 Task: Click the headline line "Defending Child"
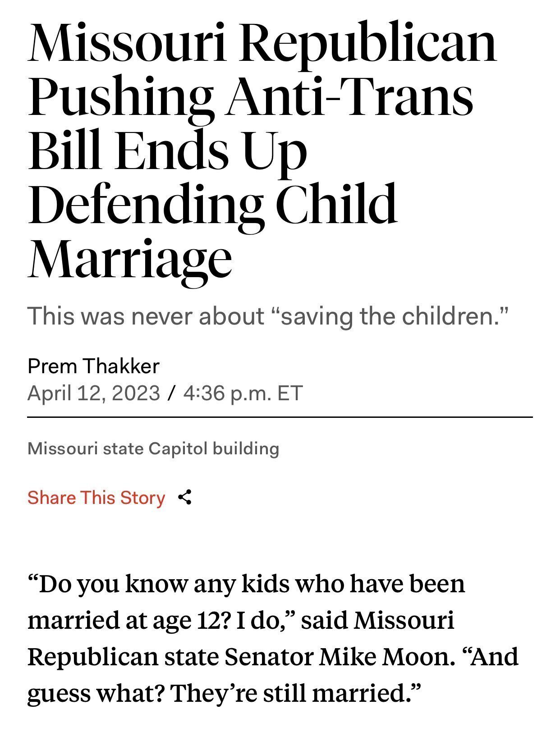212,206
